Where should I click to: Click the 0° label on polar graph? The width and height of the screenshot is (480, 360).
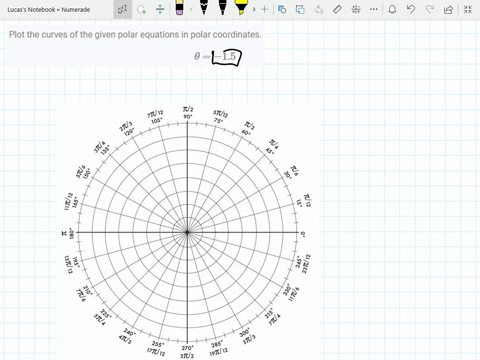303,234
